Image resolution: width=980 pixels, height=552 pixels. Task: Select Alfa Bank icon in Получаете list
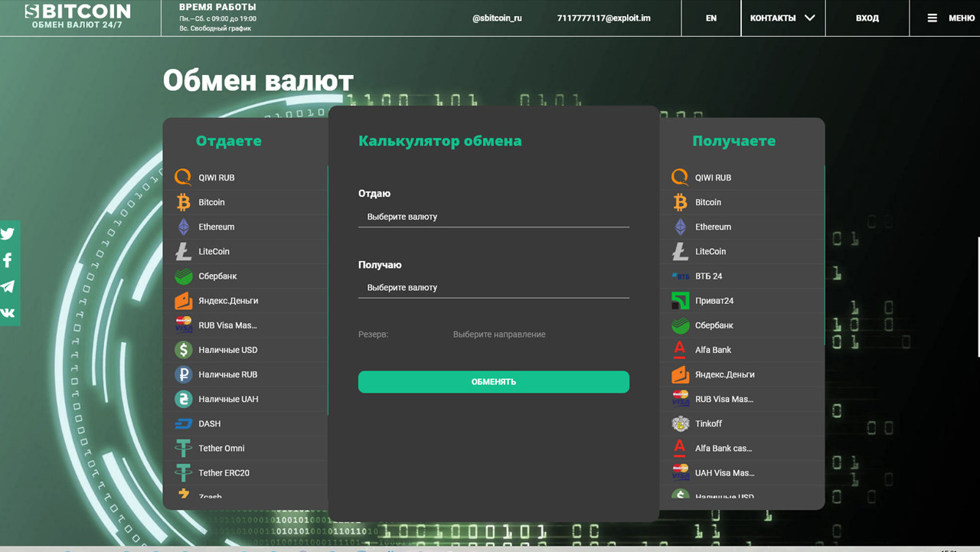coord(680,350)
